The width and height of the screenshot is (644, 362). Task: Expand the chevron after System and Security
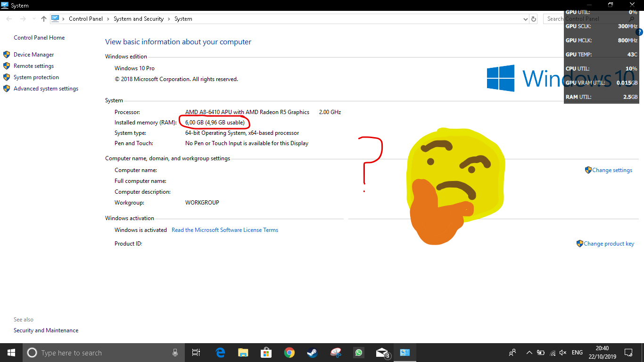click(169, 19)
